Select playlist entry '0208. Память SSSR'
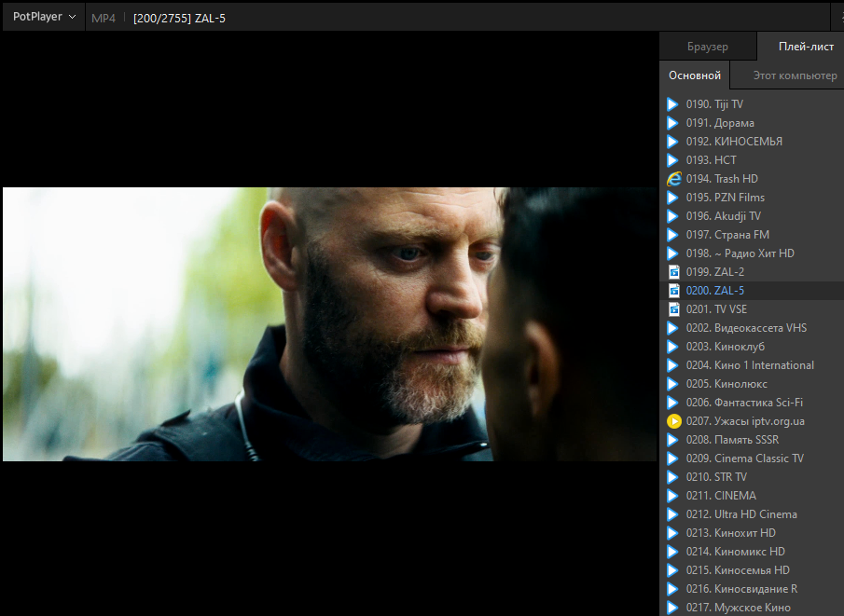This screenshot has width=844, height=616. (752, 440)
